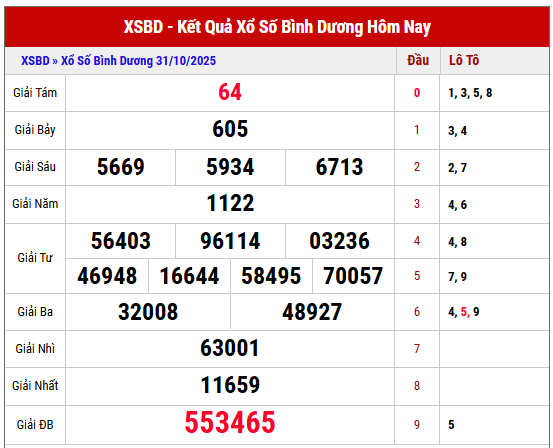Image resolution: width=553 pixels, height=448 pixels.
Task: Click Đầu digit 3 cell
Action: coord(417,204)
